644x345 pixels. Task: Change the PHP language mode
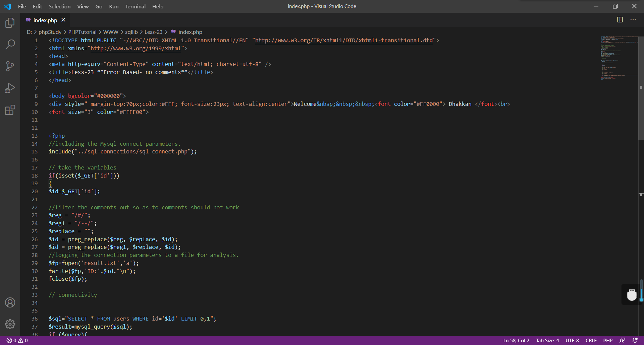607,340
